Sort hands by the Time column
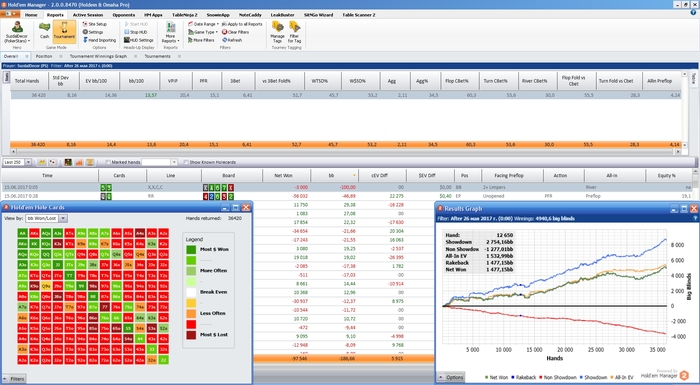700x385 pixels. pyautogui.click(x=50, y=176)
